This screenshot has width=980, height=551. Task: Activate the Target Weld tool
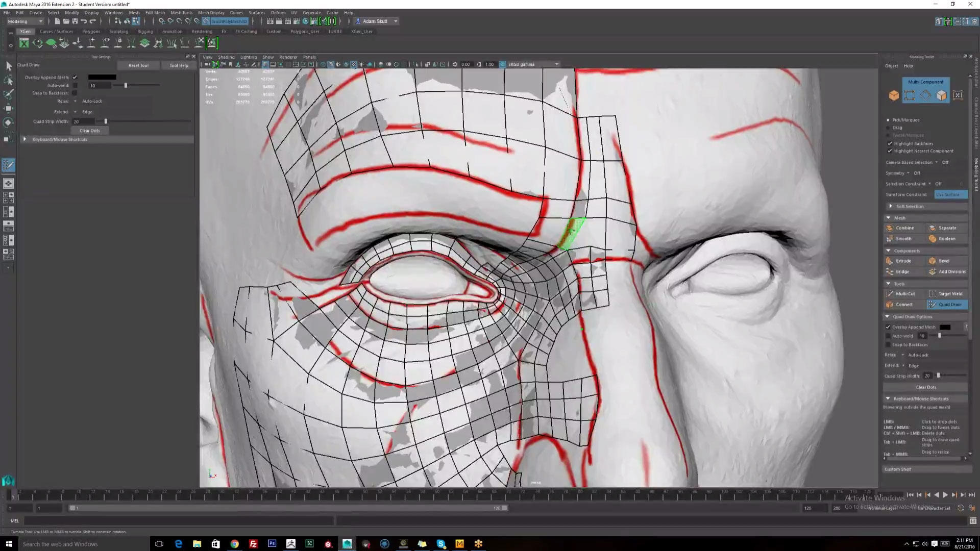949,294
